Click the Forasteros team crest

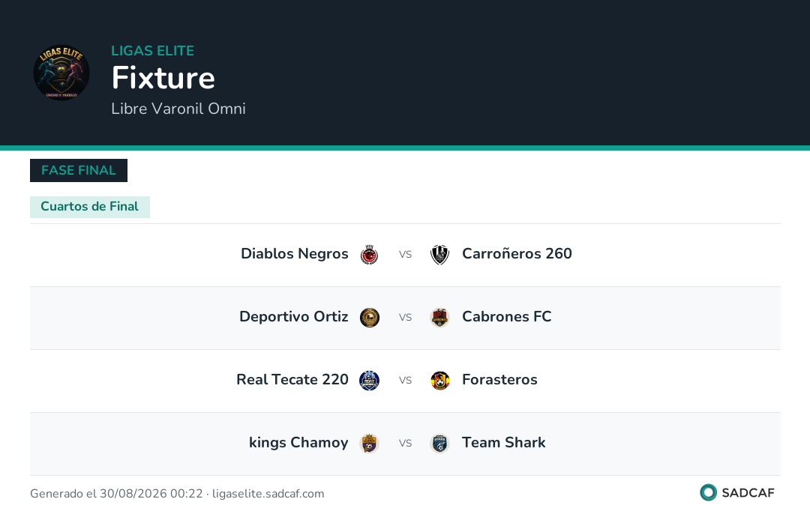pyautogui.click(x=440, y=381)
